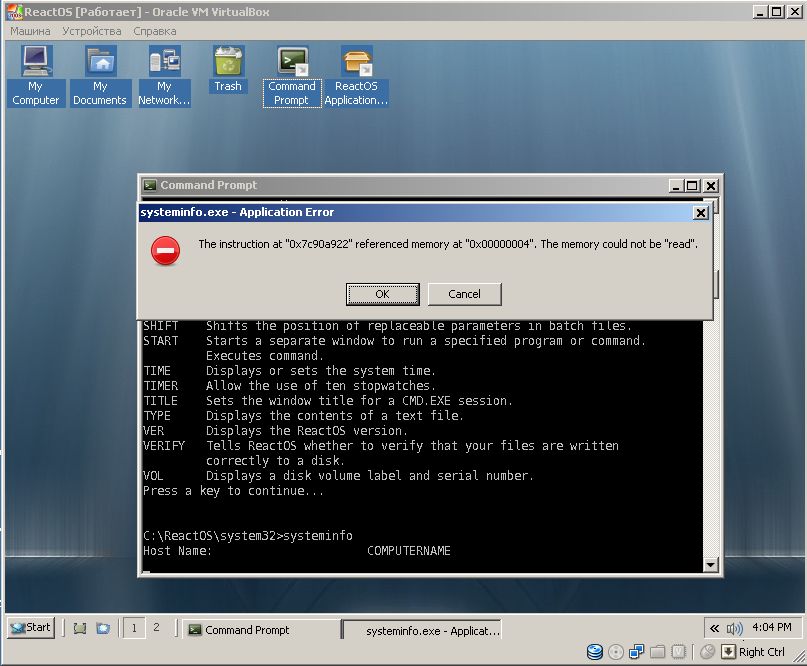Click the Command Prompt window title icon
The height and width of the screenshot is (666, 807).
click(x=150, y=185)
